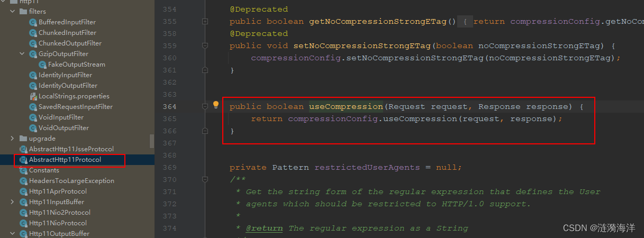Click the useCompression method name
The width and height of the screenshot is (644, 238).
(x=346, y=106)
